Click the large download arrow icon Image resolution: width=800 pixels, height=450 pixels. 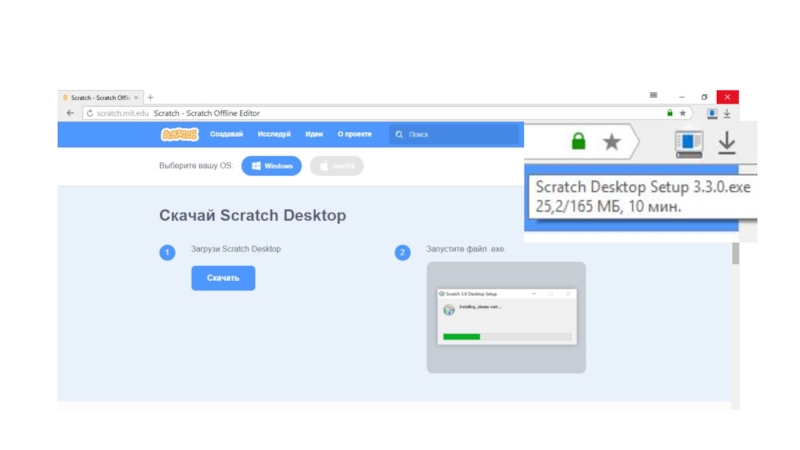(x=727, y=143)
